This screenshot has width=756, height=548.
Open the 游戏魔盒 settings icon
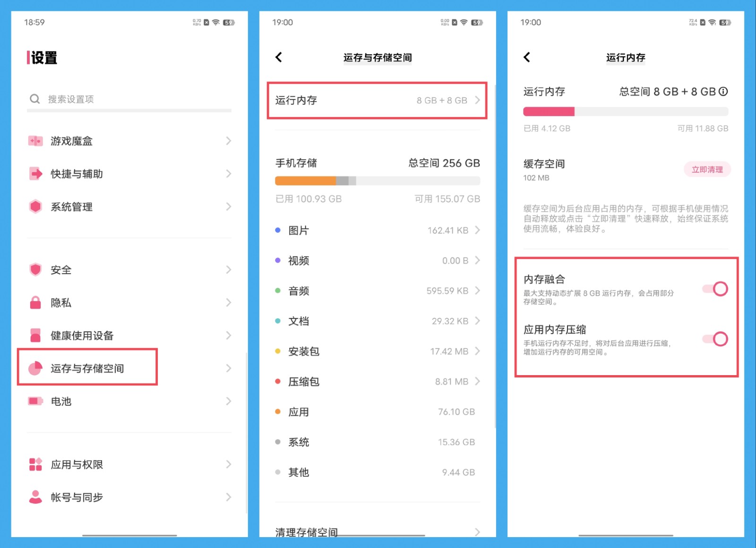coord(36,140)
